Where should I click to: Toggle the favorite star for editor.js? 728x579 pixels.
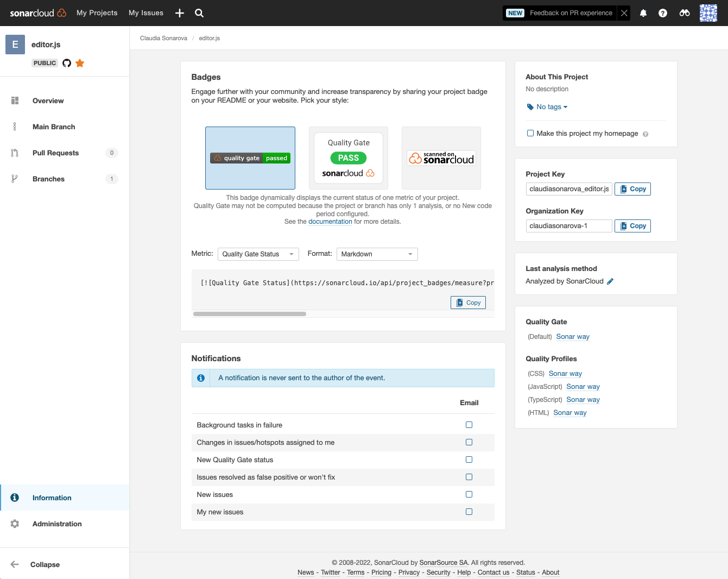click(80, 63)
